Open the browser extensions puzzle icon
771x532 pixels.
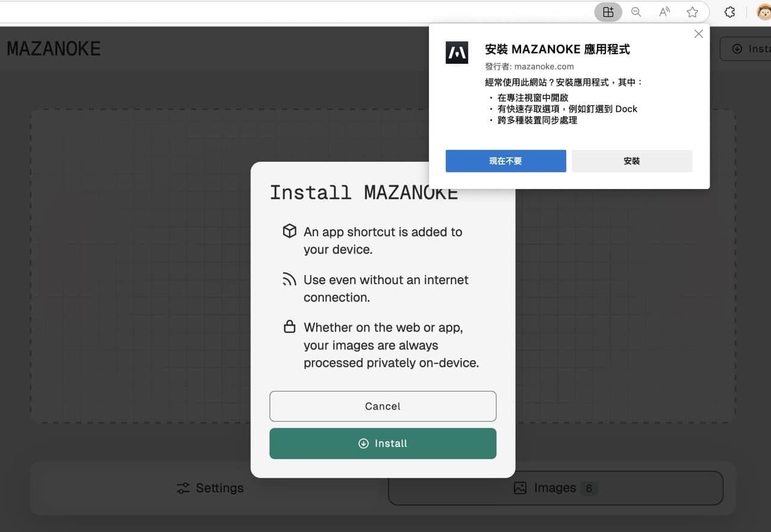[729, 12]
